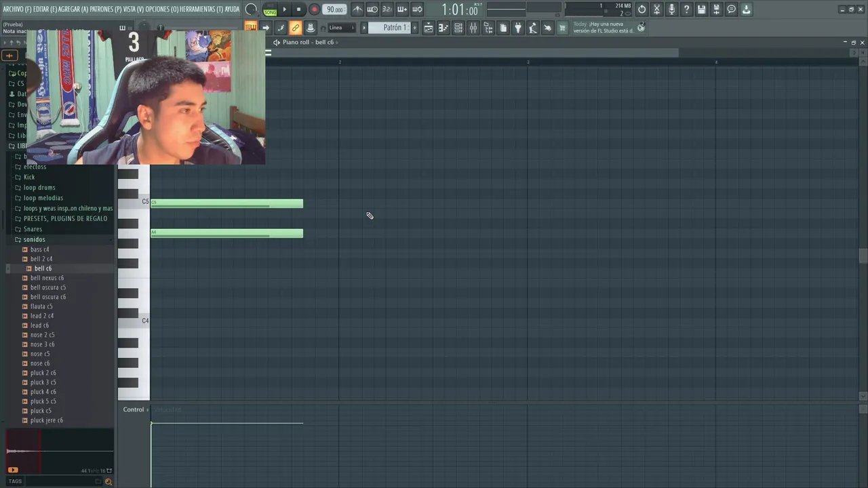Expand the 'Snares' folder
Screen dimensions: 868x488
click(x=33, y=229)
